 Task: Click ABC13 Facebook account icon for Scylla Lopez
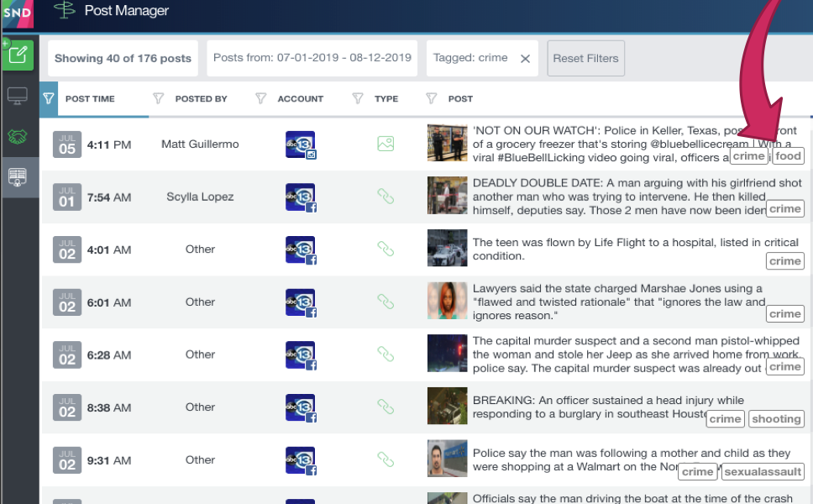[301, 197]
